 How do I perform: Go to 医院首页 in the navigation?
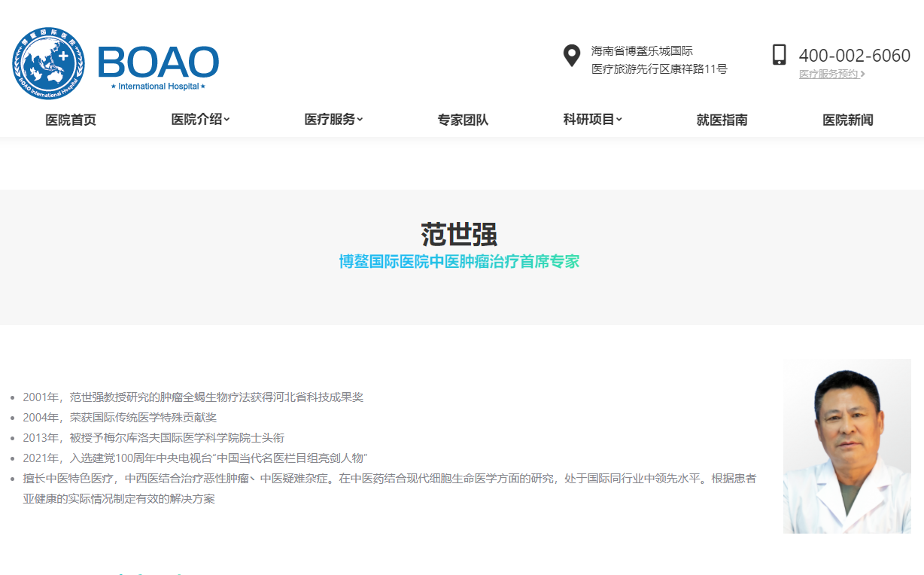tap(71, 120)
